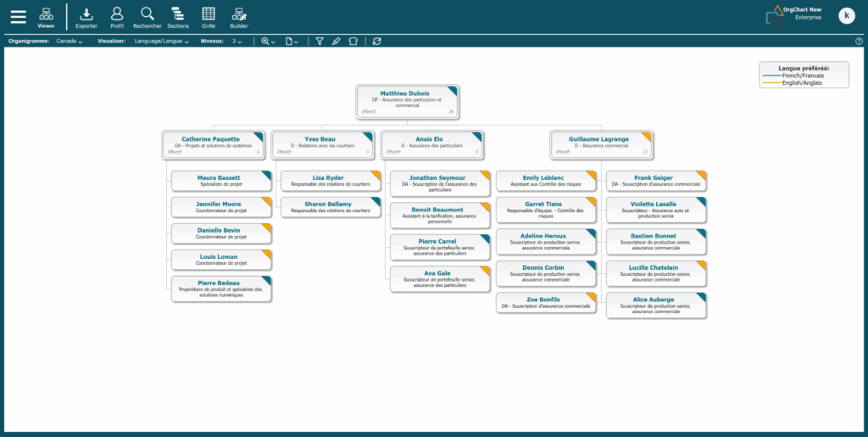Open the Profil panel

[x=117, y=17]
